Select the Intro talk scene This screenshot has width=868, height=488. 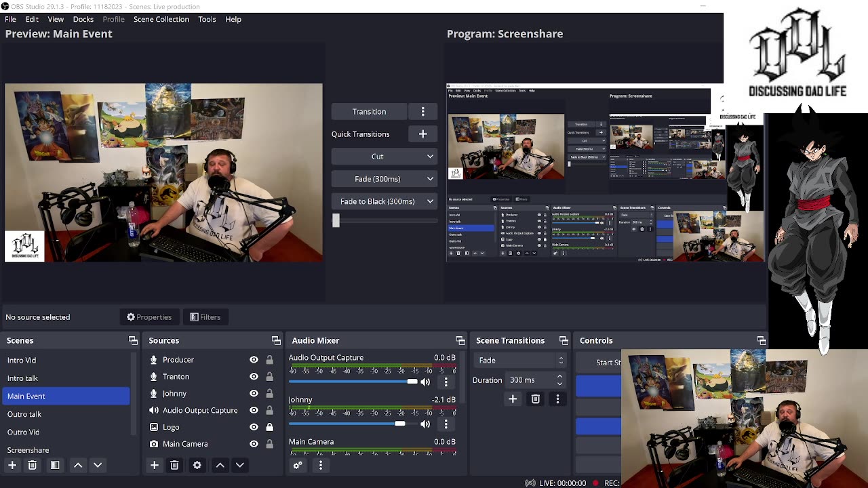click(x=65, y=378)
